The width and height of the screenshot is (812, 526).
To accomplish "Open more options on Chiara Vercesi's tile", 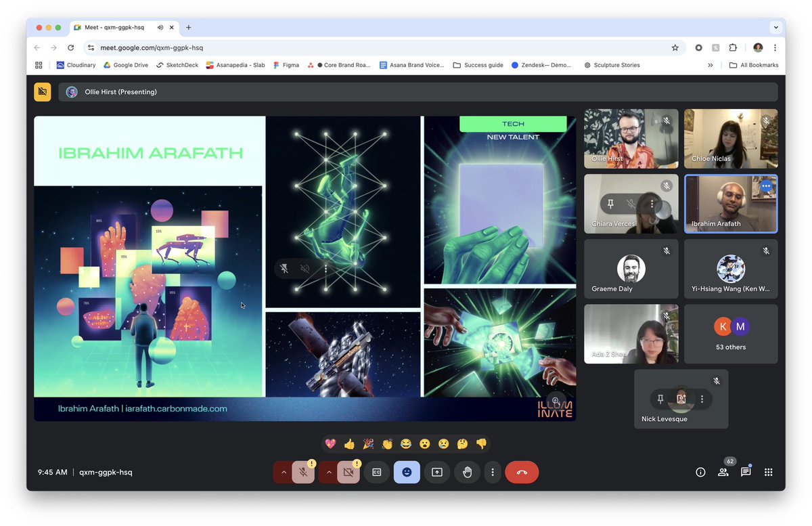I will (x=652, y=204).
